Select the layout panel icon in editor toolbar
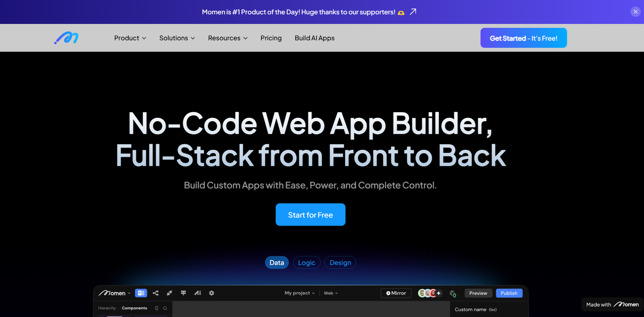The width and height of the screenshot is (644, 317). (141, 293)
